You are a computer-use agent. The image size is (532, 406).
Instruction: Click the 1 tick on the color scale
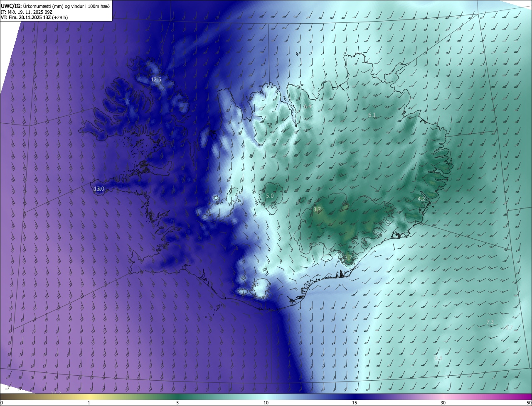(x=89, y=403)
